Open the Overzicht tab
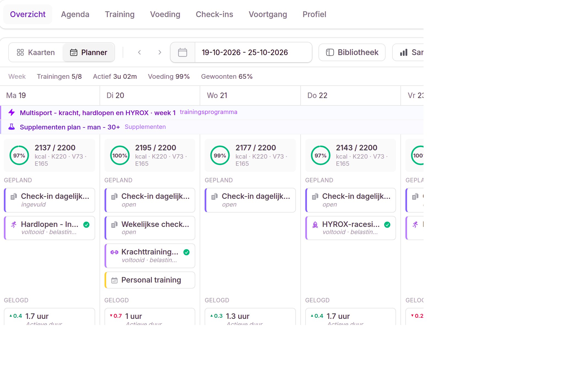This screenshot has width=588, height=380. pyautogui.click(x=28, y=14)
